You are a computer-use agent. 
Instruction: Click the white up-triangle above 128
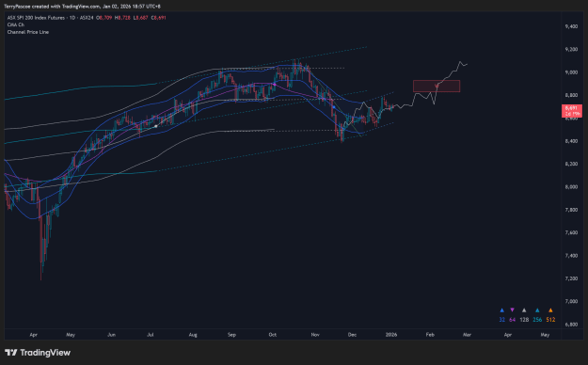(524, 310)
